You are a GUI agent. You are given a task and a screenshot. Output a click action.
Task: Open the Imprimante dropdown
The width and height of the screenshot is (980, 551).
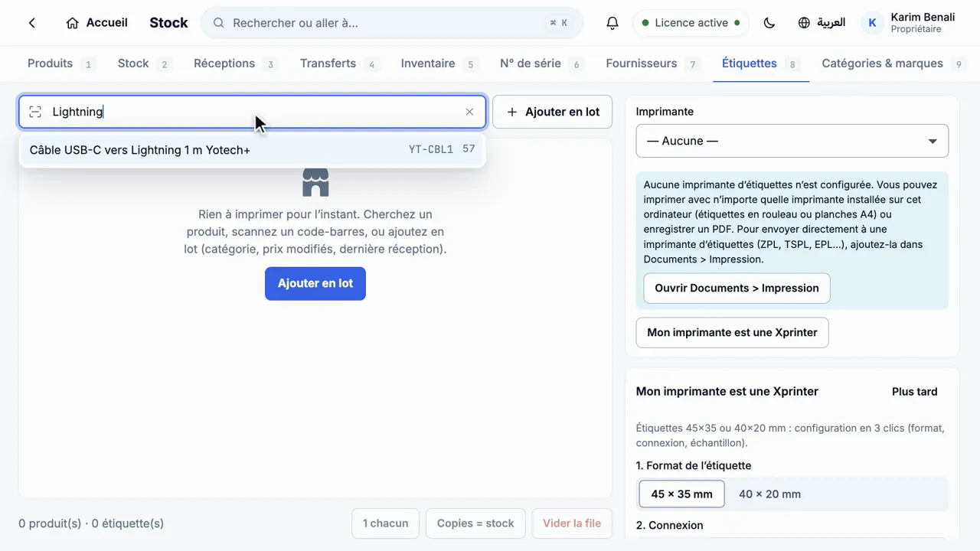792,141
